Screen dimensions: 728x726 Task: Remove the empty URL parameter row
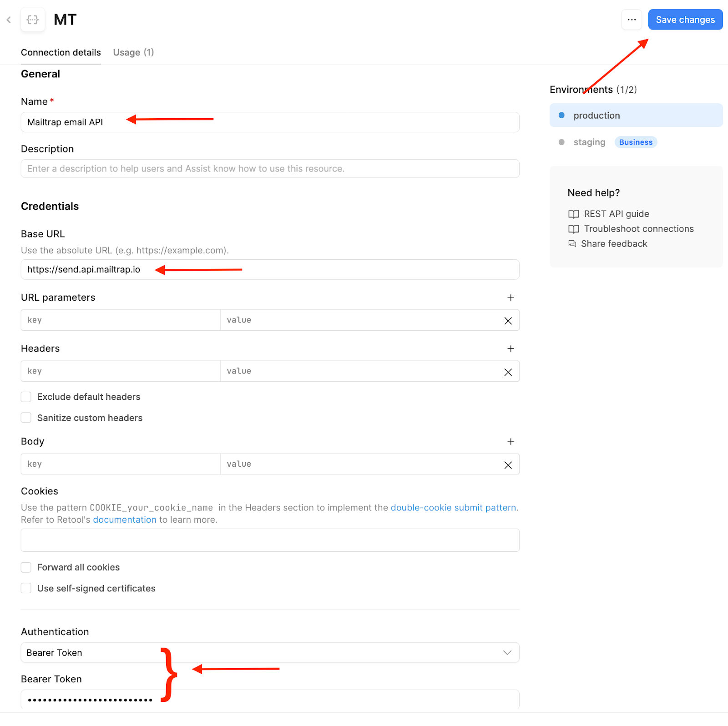click(508, 320)
